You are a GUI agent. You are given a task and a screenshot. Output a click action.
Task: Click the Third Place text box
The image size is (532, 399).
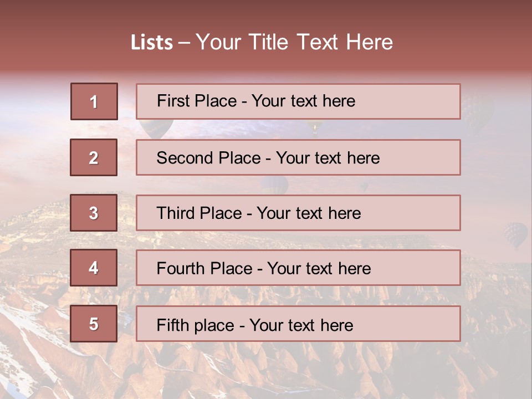tap(298, 213)
